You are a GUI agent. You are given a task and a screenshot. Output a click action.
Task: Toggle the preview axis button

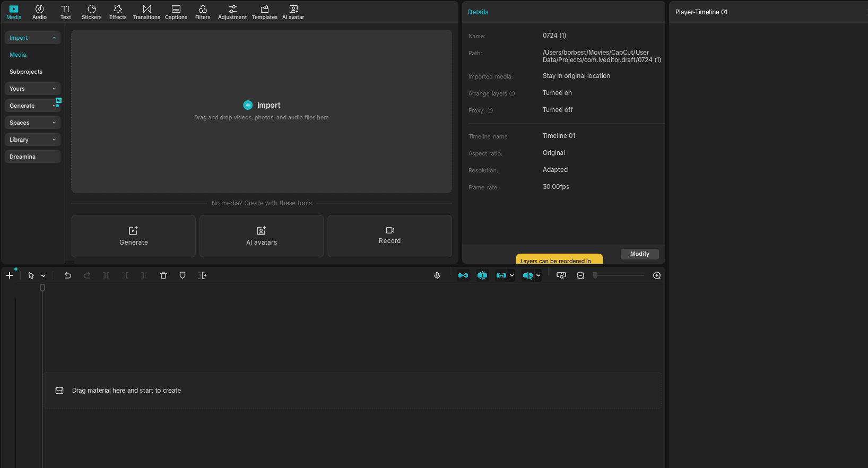tap(528, 275)
